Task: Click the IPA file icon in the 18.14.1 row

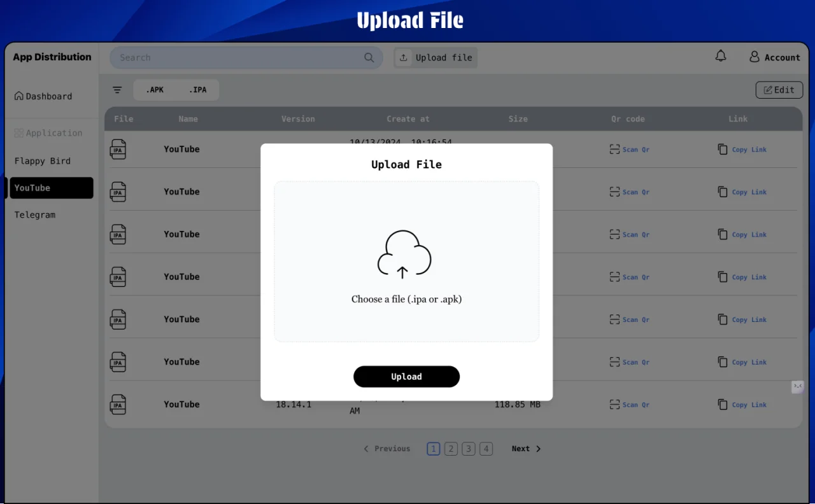Action: point(118,404)
